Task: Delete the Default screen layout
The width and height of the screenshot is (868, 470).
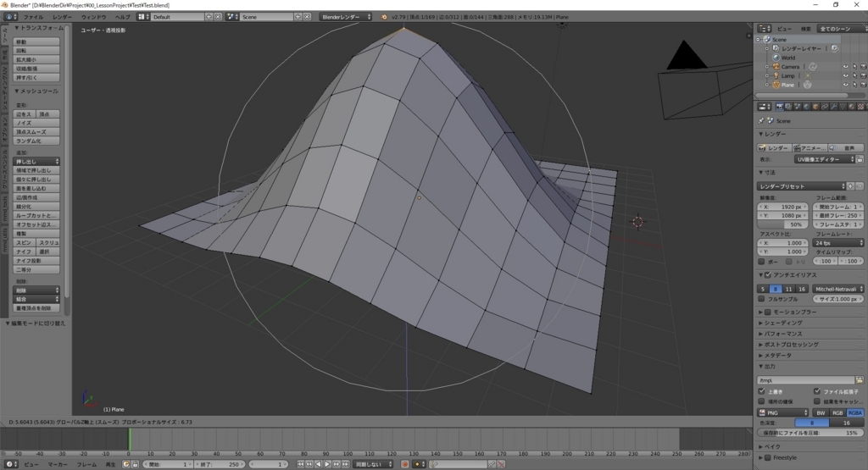Action: click(218, 17)
